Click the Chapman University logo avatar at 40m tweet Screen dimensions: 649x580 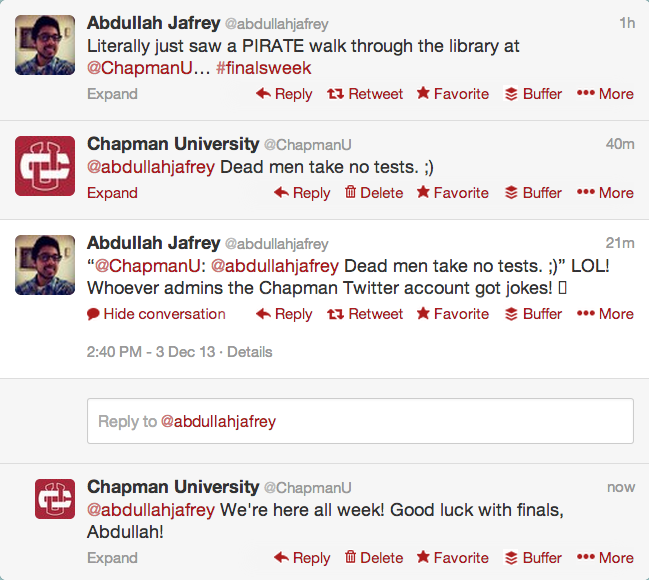[x=45, y=166]
